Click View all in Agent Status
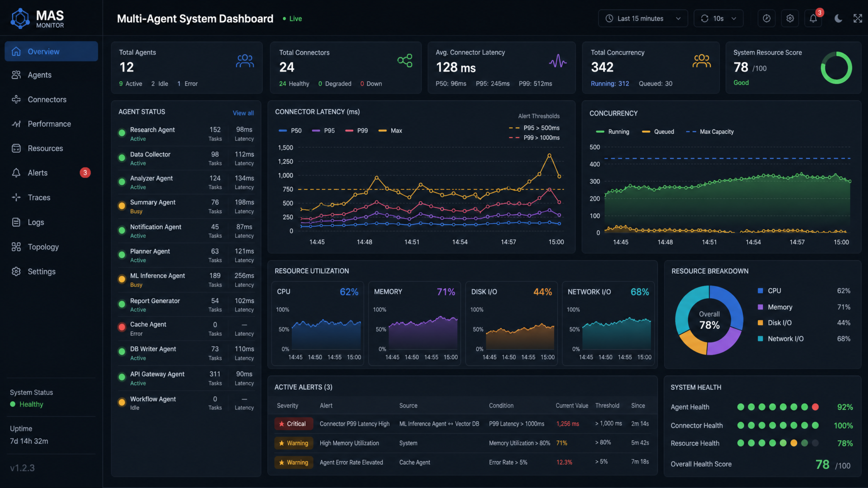 [x=243, y=113]
